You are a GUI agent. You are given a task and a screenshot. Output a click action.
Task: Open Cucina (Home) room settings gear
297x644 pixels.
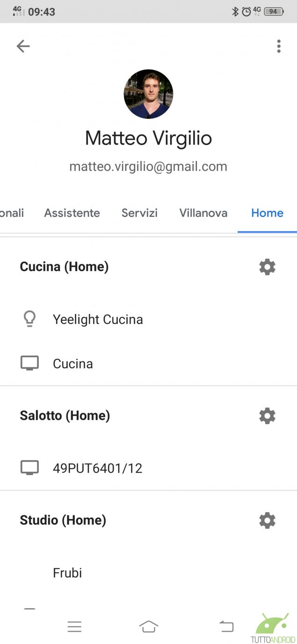pos(267,267)
